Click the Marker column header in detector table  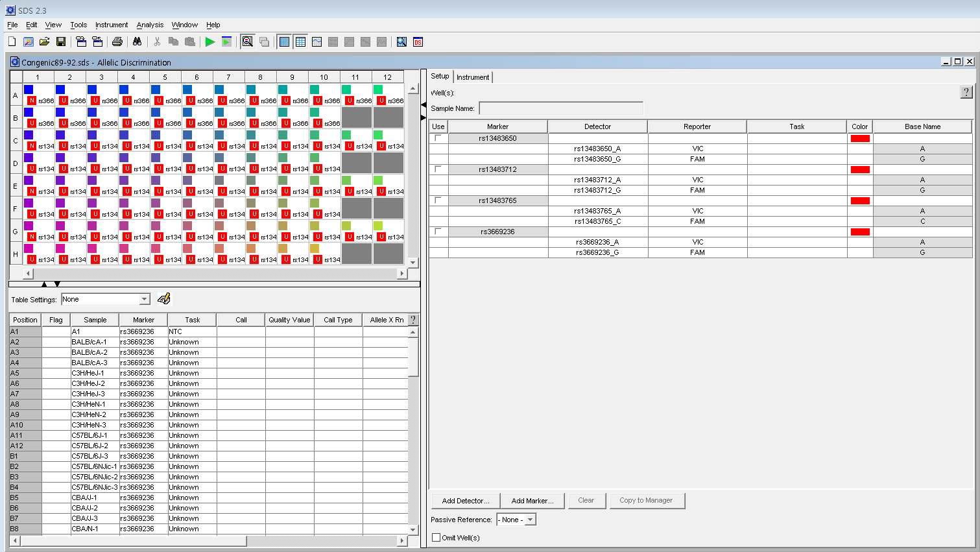[497, 126]
